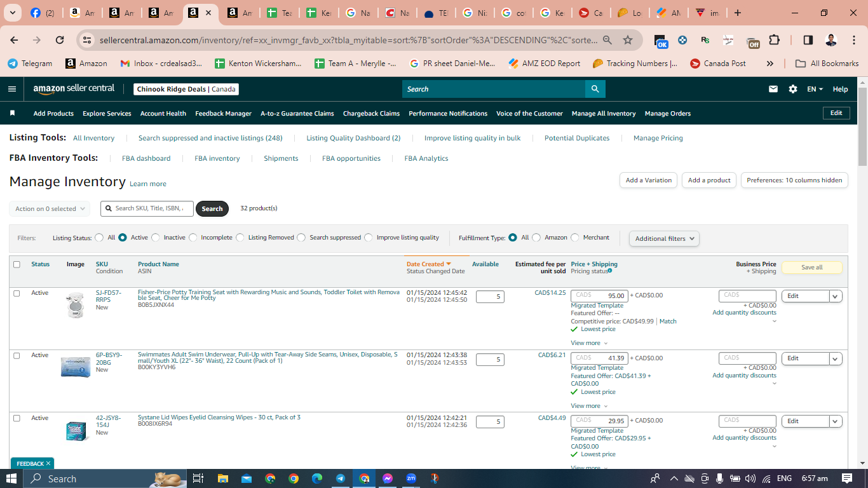The height and width of the screenshot is (488, 868).
Task: Open Manage Orders menu item
Action: [667, 113]
